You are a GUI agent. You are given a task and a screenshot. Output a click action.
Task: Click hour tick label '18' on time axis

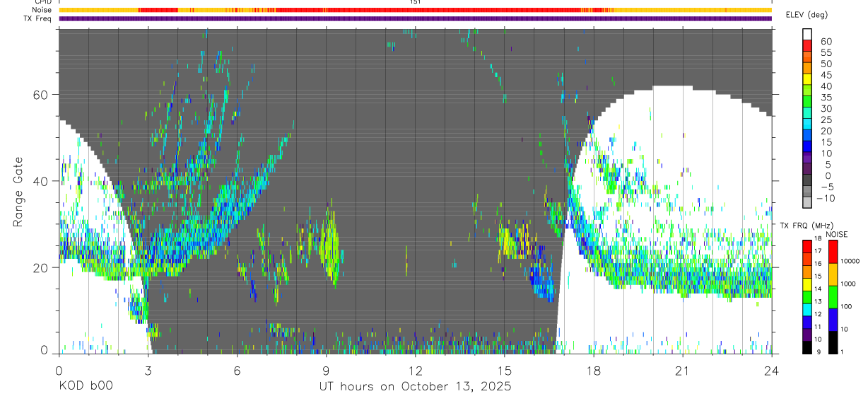594,371
